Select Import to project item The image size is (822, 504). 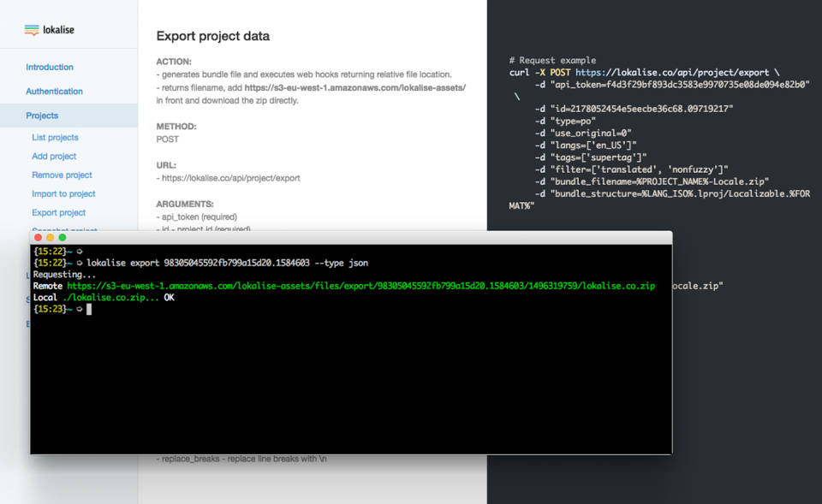[x=63, y=193]
